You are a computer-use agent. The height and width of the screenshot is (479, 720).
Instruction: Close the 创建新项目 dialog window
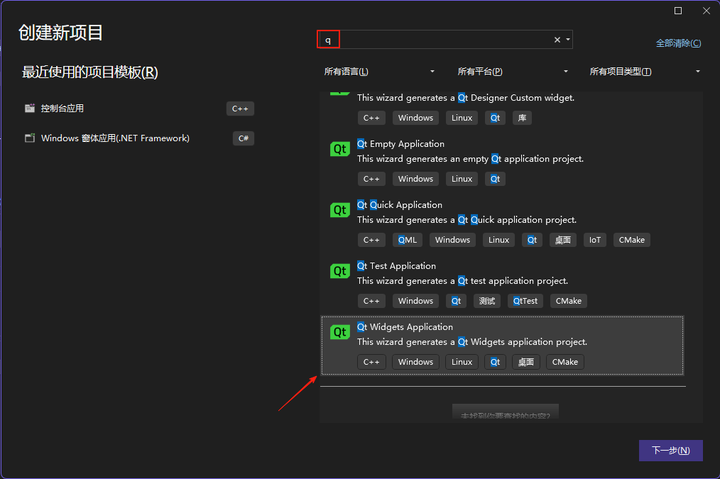(706, 11)
